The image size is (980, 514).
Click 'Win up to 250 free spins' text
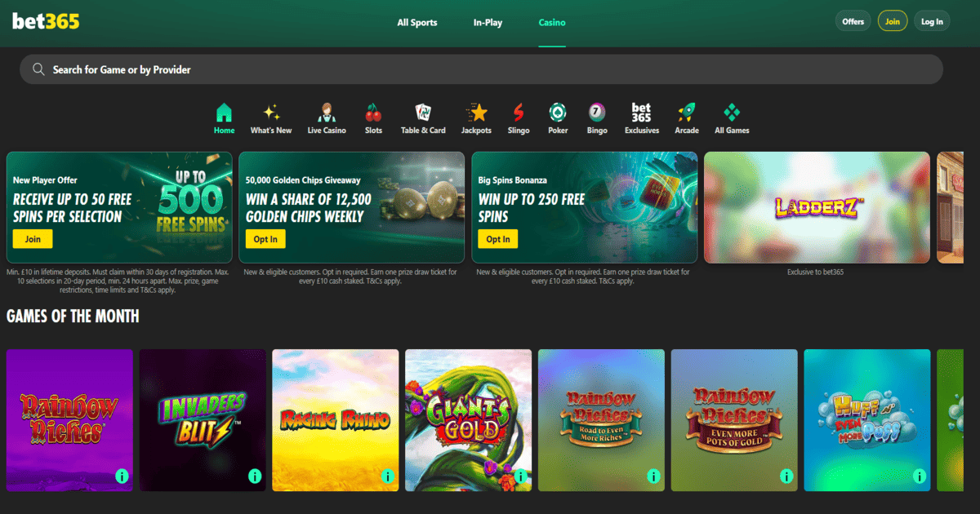click(x=532, y=208)
